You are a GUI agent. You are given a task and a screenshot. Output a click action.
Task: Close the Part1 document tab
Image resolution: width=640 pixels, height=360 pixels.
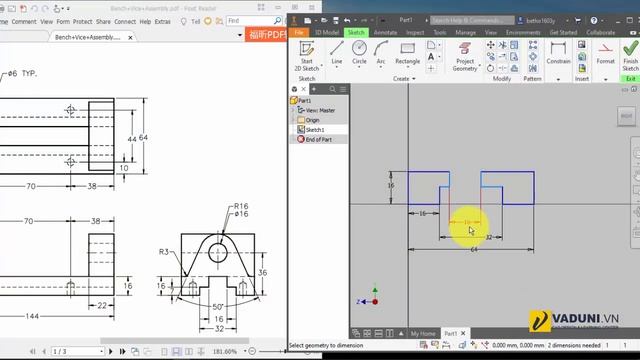click(463, 333)
